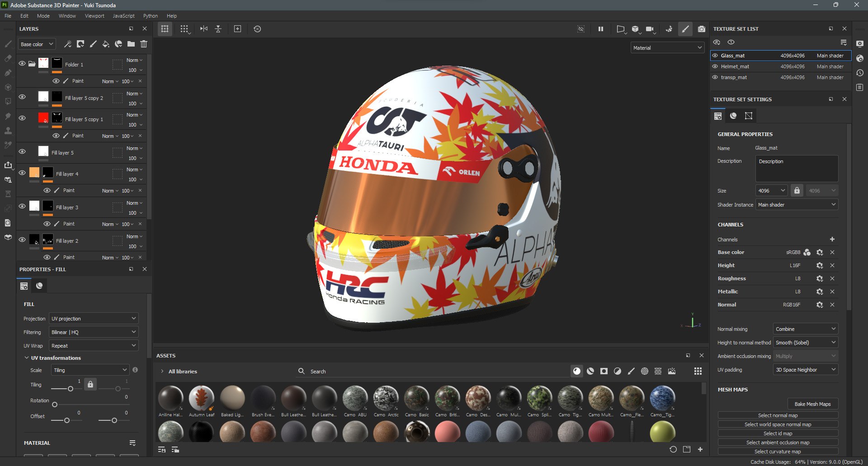This screenshot has width=868, height=466.
Task: Open the rendering (Iray) camera mode
Action: 701,29
